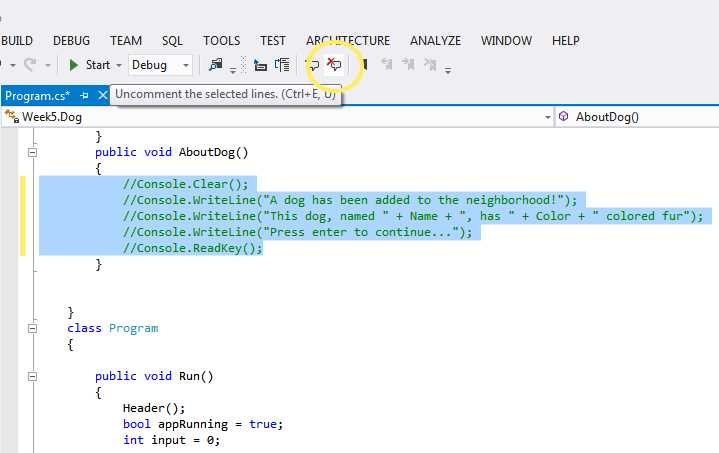The image size is (719, 453).
Task: Pin the Program.cs tab
Action: pyautogui.click(x=84, y=96)
